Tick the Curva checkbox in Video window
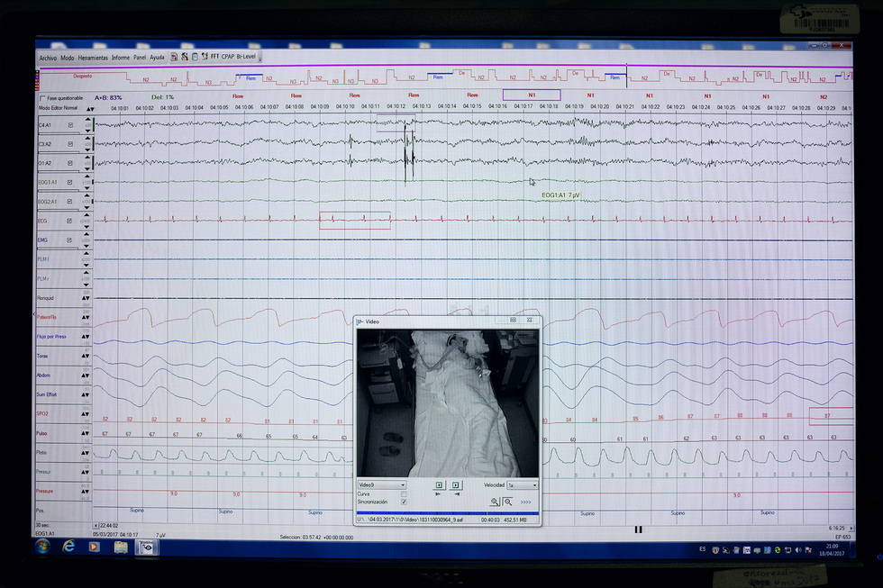Viewport: 883px width, 588px height. (x=403, y=493)
